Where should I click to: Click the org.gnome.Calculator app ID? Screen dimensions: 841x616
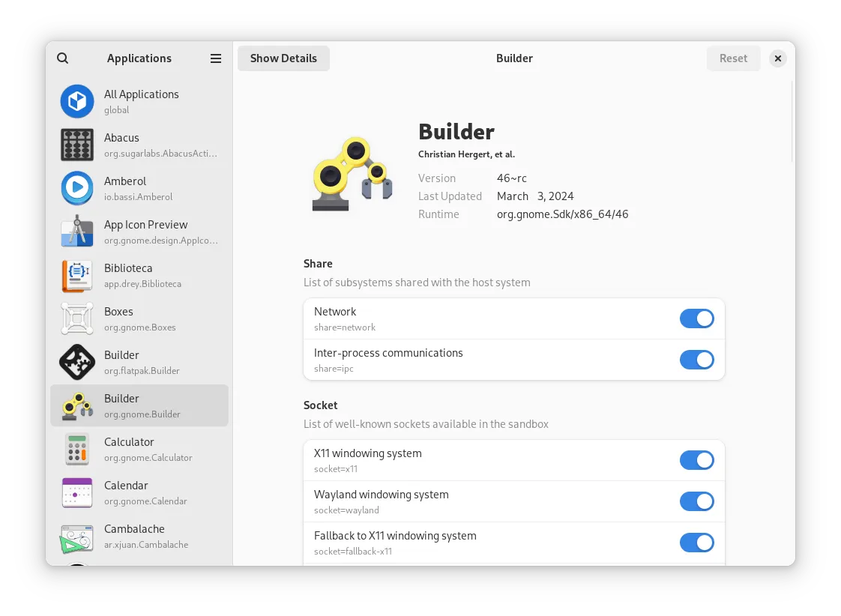click(148, 457)
